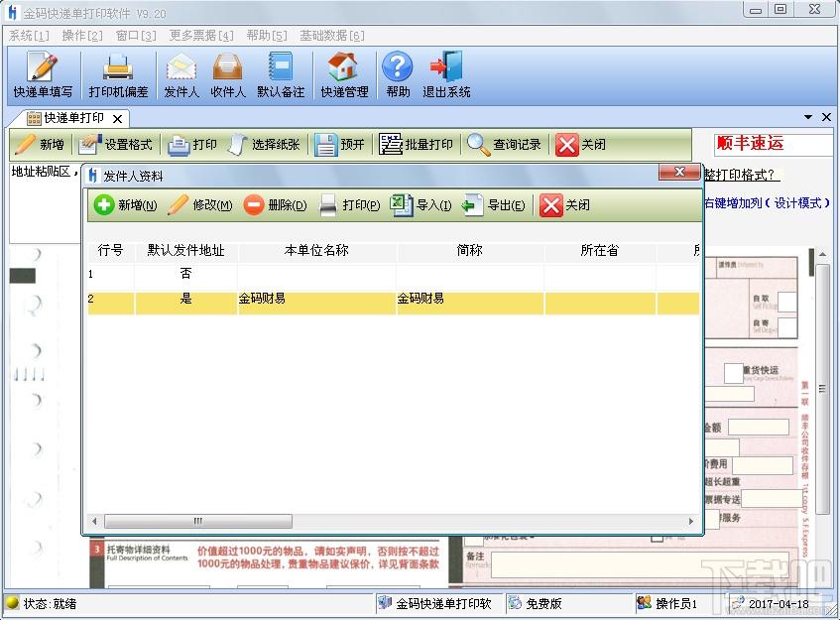
Task: Click 导入(I) import in 发件人资料 dialog
Action: pos(421,204)
